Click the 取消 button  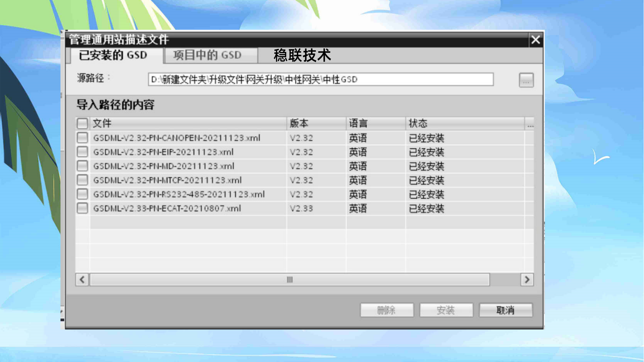505,310
